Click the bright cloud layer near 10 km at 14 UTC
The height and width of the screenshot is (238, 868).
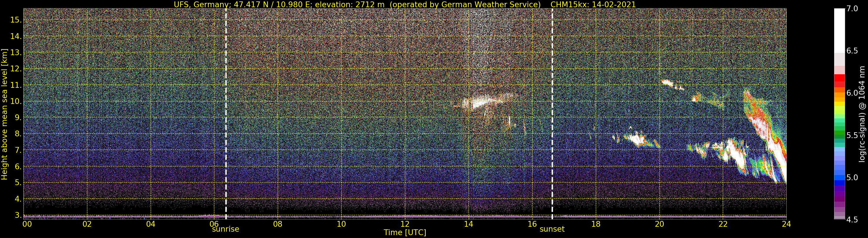[x=485, y=102]
